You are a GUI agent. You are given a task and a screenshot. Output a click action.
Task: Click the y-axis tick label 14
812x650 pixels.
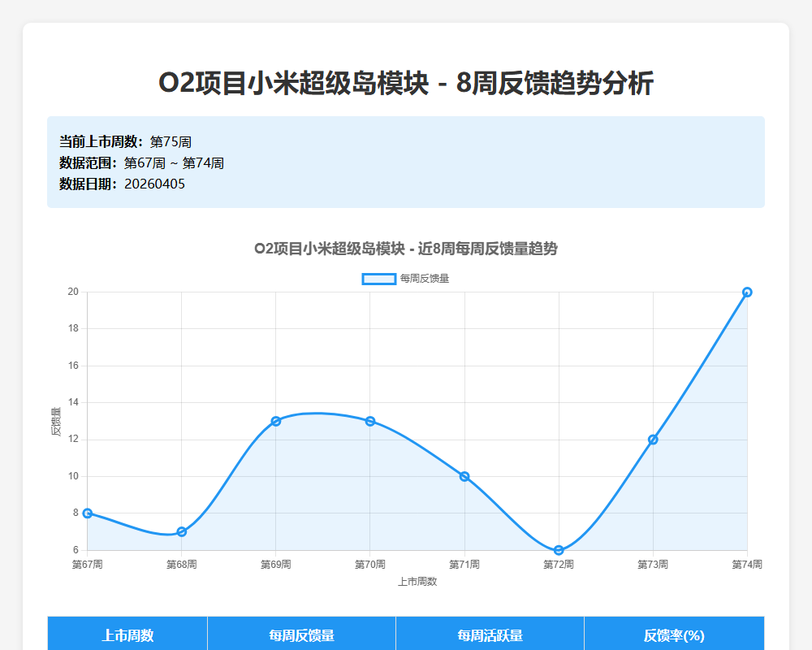point(73,402)
